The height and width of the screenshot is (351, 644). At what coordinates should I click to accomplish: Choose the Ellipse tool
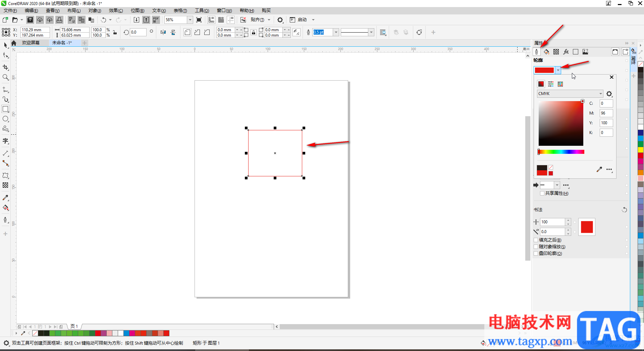pos(5,119)
